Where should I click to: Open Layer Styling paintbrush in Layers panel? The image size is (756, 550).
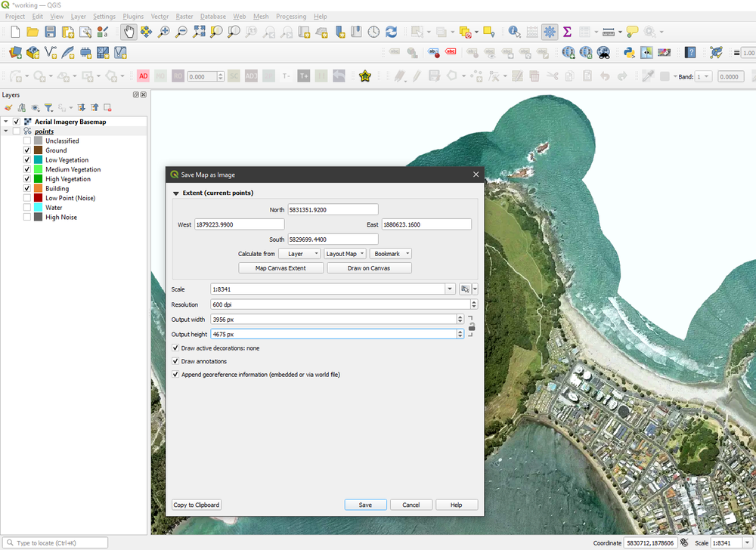tap(8, 108)
